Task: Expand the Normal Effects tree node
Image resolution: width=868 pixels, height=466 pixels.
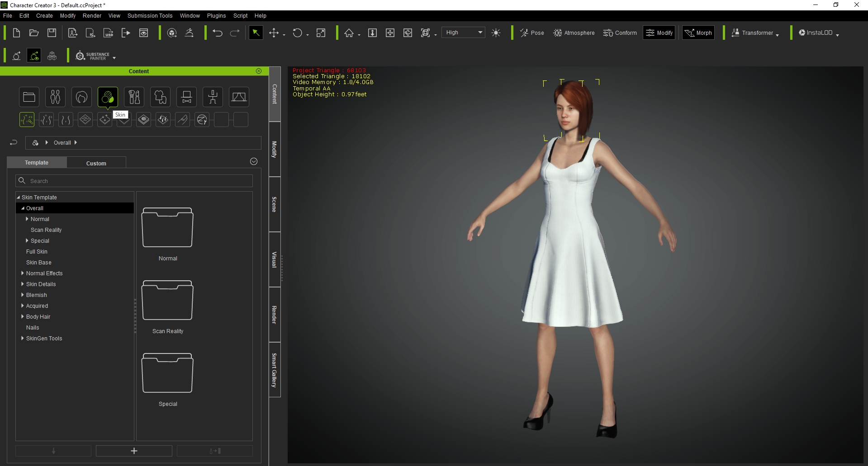Action: 23,273
